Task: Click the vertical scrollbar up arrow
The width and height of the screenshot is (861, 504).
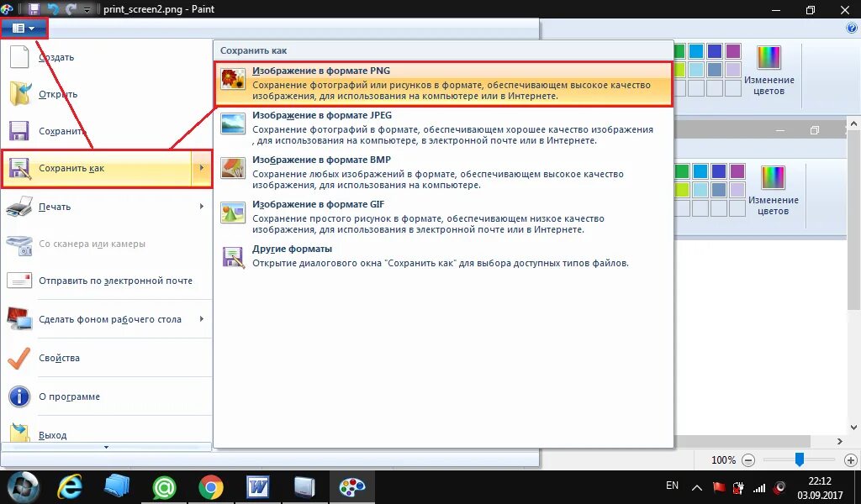Action: point(853,124)
